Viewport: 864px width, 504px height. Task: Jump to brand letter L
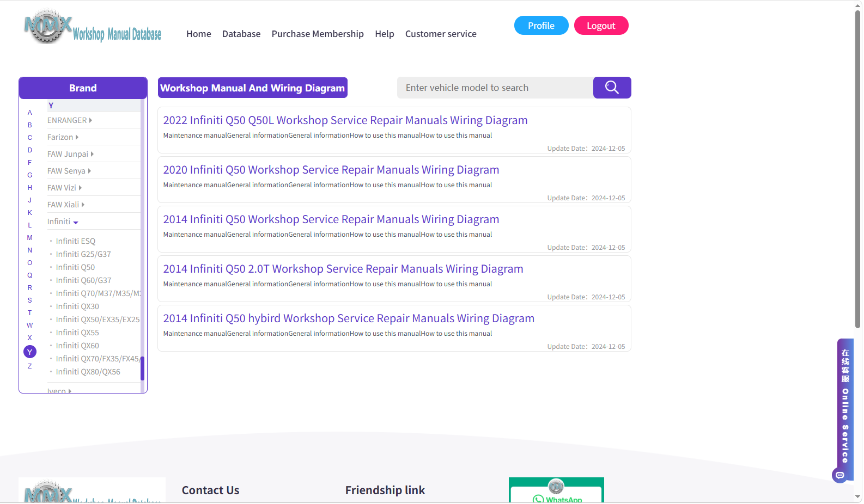point(30,225)
